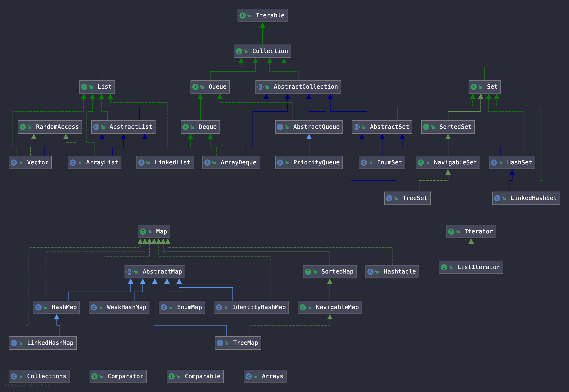Image resolution: width=569 pixels, height=392 pixels.
Task: Click the Powered by yFiles text
Action: pos(27,385)
